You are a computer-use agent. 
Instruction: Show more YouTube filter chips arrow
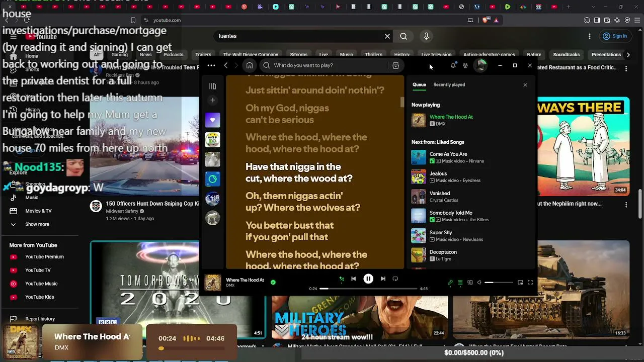628,55
